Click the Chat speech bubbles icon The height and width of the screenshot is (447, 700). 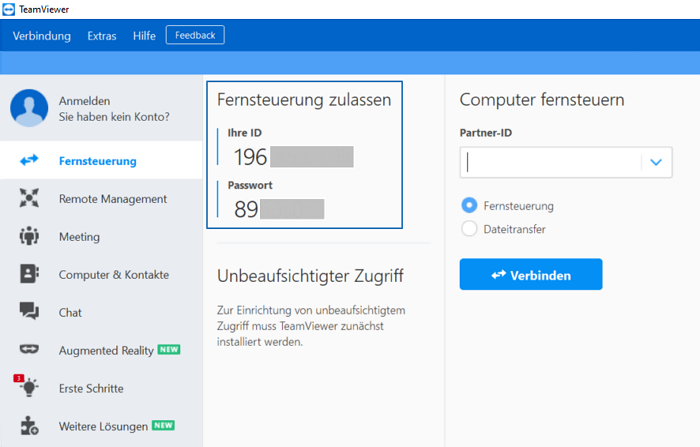tap(29, 311)
